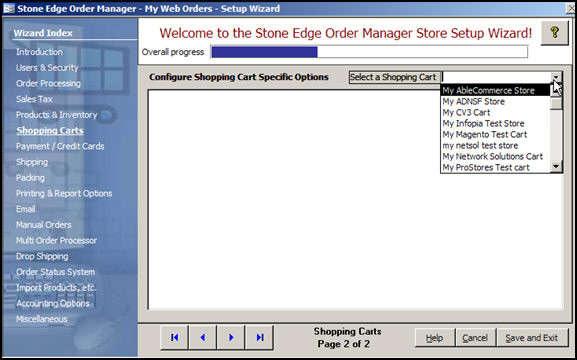The image size is (577, 360).
Task: Click the dropdown list scrollbar thumb
Action: [556, 103]
